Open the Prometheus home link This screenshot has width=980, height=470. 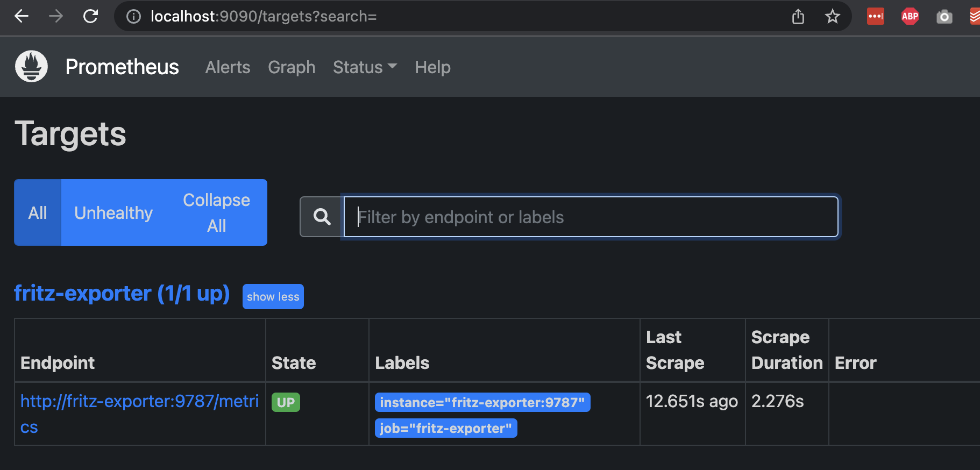click(122, 67)
